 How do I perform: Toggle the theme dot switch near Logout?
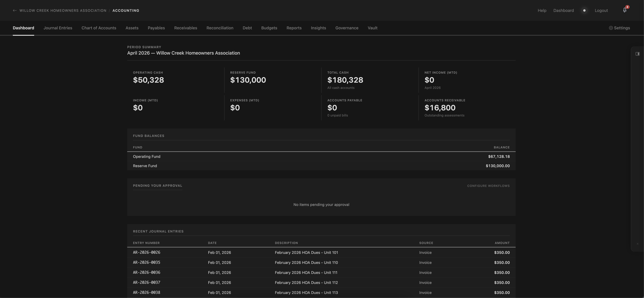pyautogui.click(x=584, y=10)
